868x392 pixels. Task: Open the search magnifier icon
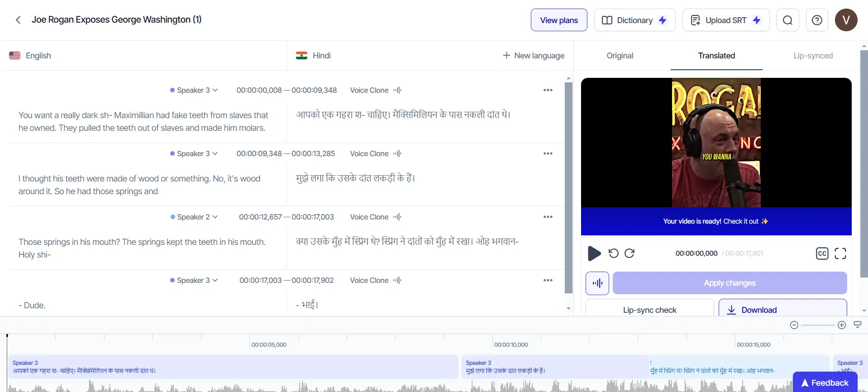tap(787, 20)
